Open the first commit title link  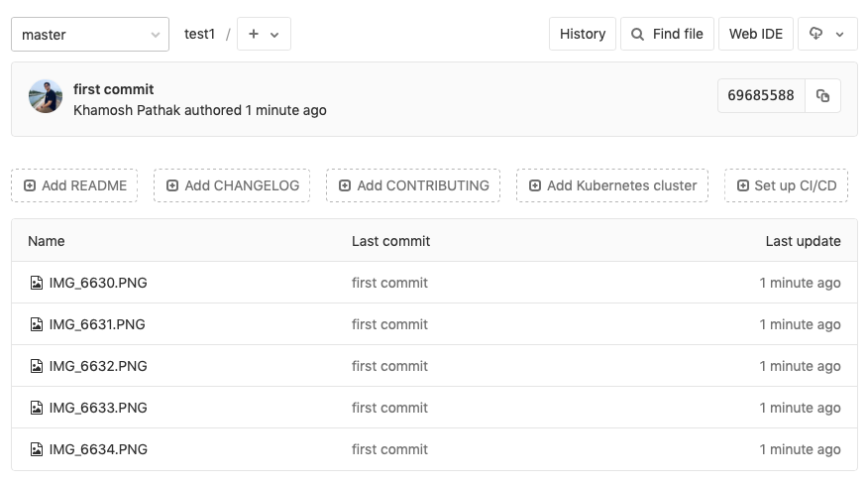coord(114,89)
